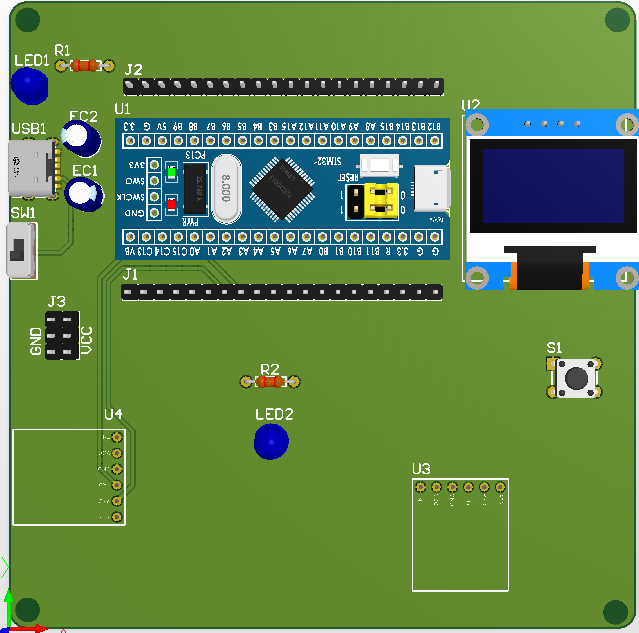
Task: Select the EC1 electrolytic capacitor
Action: tap(84, 194)
